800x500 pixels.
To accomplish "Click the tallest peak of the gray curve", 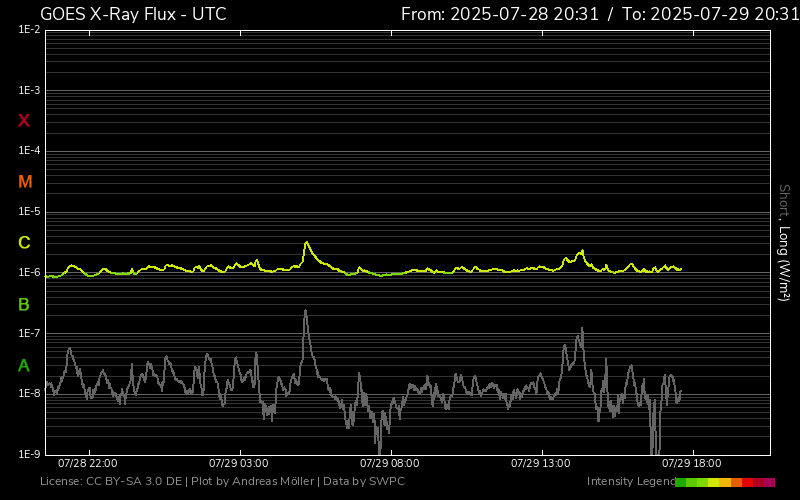I will [x=305, y=311].
